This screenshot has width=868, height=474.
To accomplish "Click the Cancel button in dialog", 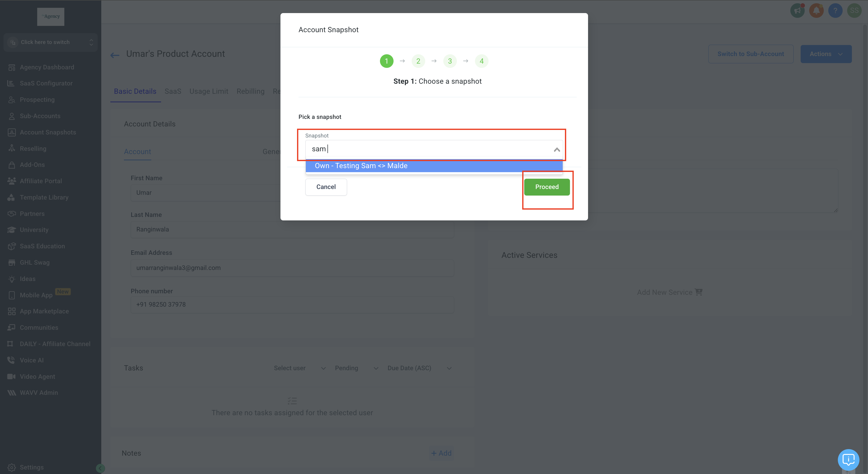I will coord(326,187).
